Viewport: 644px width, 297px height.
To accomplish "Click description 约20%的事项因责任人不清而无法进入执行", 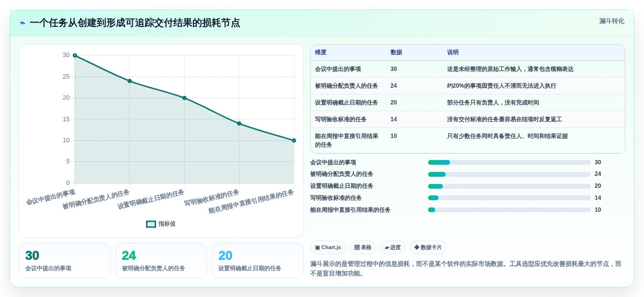I will [x=502, y=86].
